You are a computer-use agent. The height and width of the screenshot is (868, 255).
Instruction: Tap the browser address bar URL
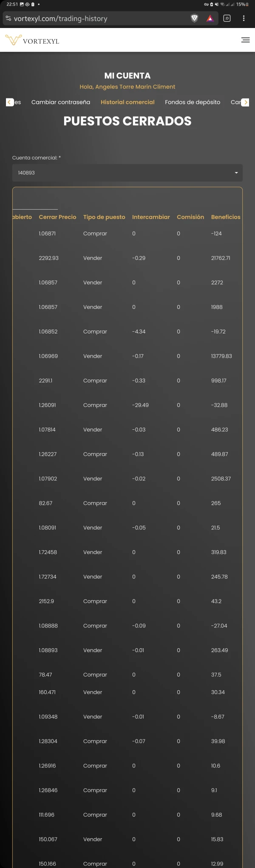(x=60, y=19)
